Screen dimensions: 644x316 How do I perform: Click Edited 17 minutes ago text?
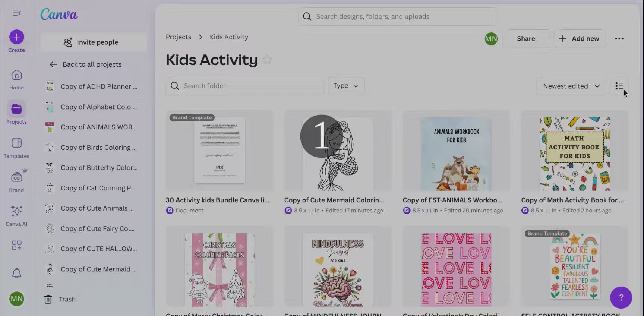click(354, 211)
